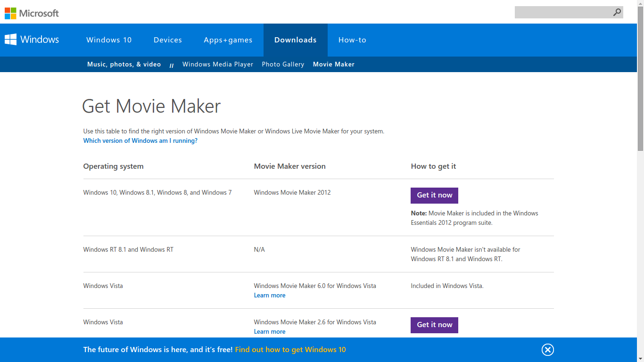Click 'Movie Maker version' column header
The height and width of the screenshot is (362, 644).
pyautogui.click(x=290, y=166)
